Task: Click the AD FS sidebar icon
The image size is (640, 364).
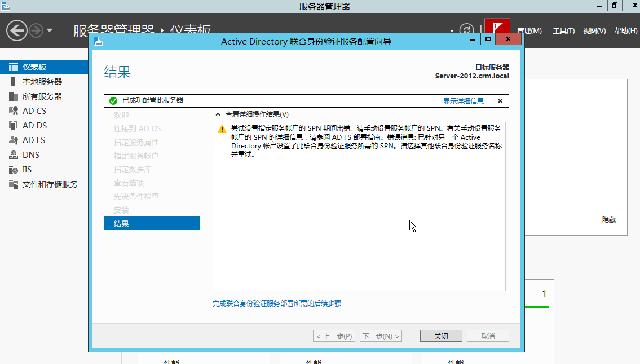Action: (x=14, y=140)
